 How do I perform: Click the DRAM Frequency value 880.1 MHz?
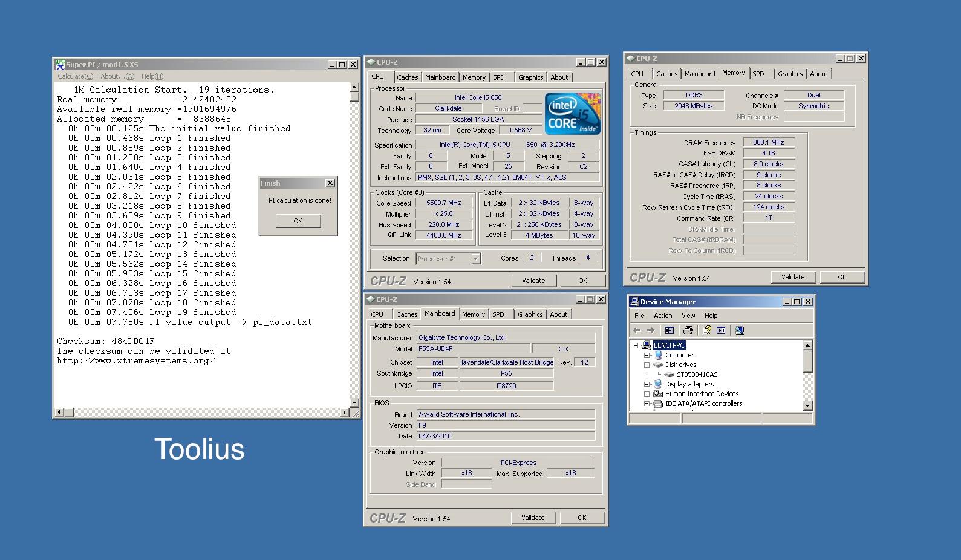click(x=769, y=143)
